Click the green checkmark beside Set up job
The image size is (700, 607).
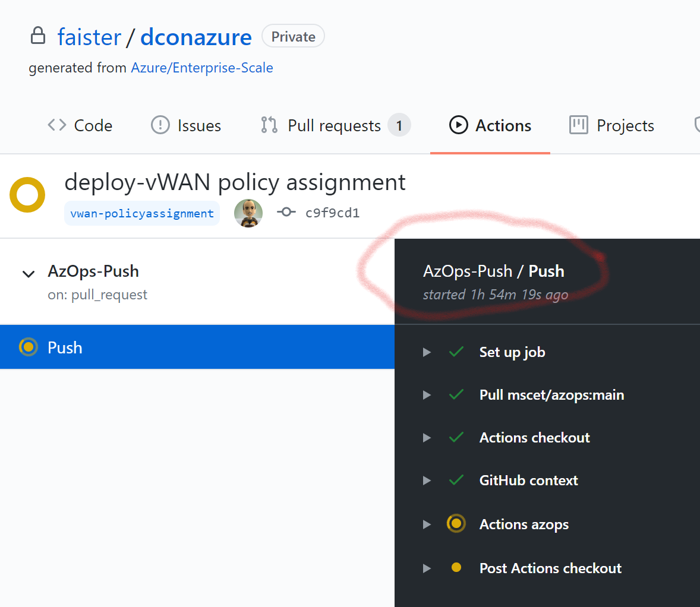[456, 352]
